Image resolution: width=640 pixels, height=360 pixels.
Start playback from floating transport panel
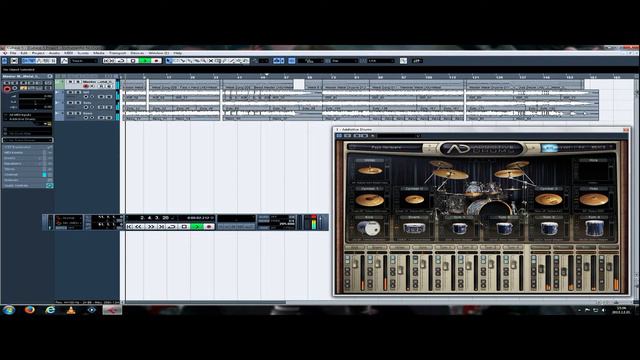click(197, 226)
